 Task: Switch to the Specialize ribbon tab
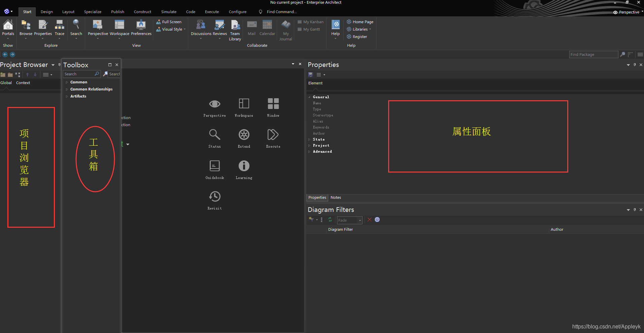point(93,12)
